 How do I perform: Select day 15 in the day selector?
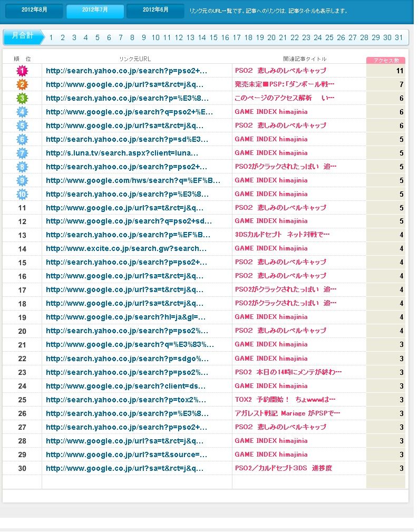tap(213, 37)
